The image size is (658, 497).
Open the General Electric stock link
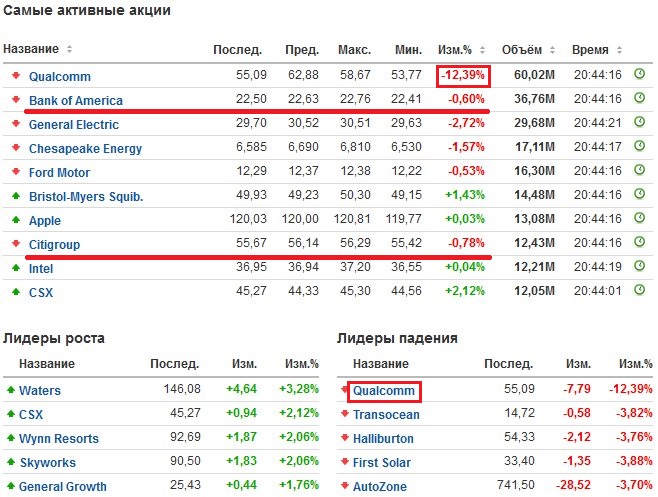click(x=74, y=124)
